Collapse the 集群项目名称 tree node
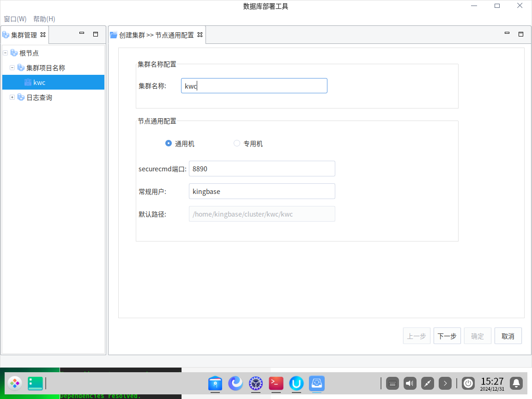532x399 pixels. pyautogui.click(x=12, y=68)
